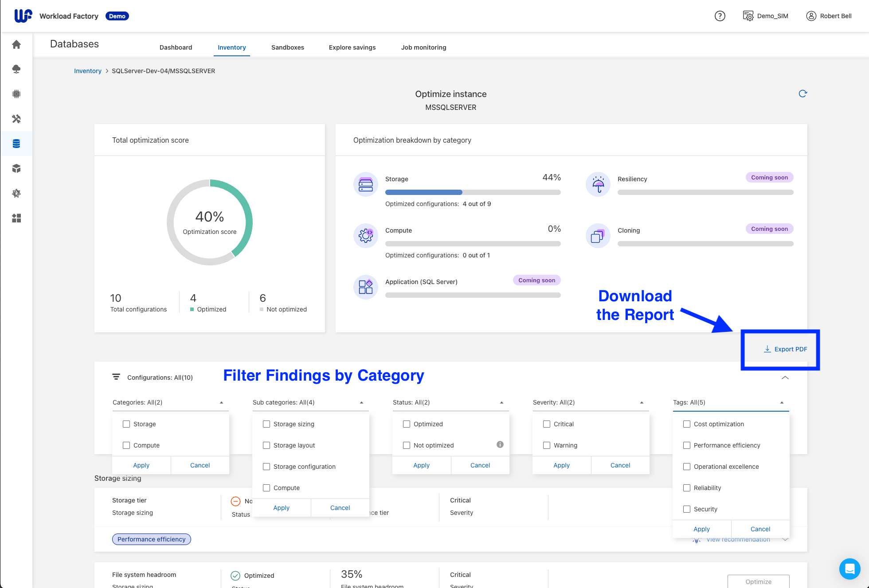The image size is (869, 588).
Task: Click the tools wrench icon in sidebar
Action: 16,119
